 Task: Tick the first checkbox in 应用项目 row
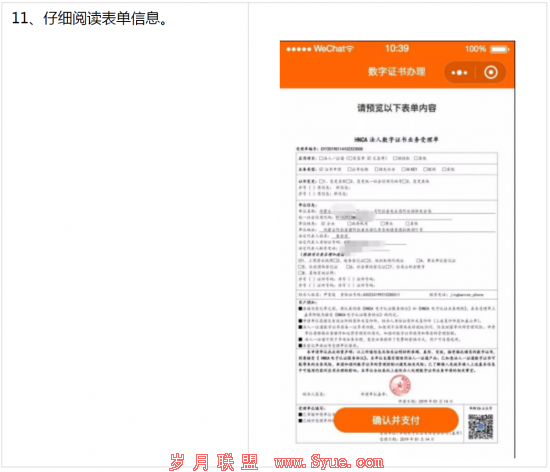pos(321,158)
